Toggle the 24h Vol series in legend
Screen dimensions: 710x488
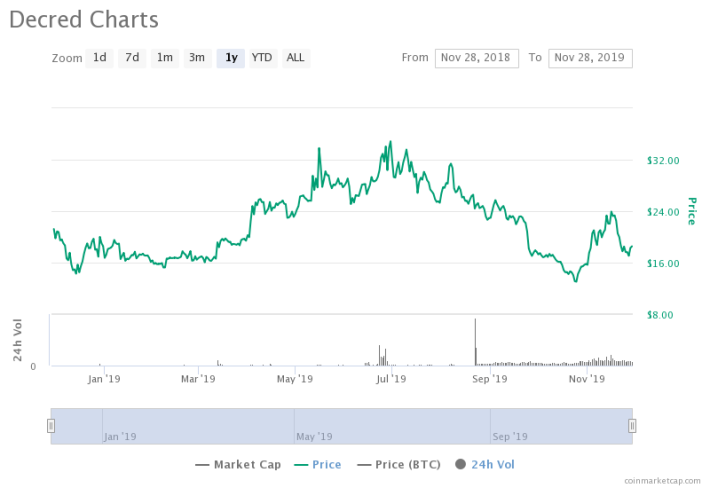pyautogui.click(x=485, y=464)
